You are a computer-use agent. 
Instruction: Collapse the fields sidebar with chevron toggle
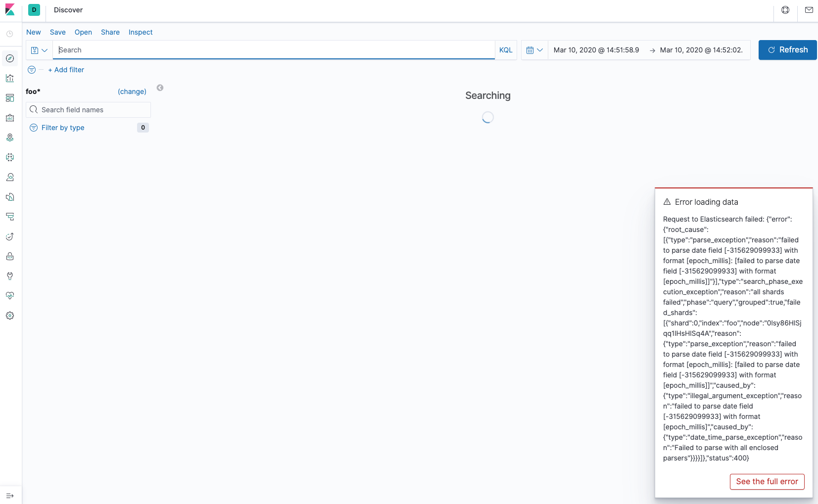[x=160, y=88]
